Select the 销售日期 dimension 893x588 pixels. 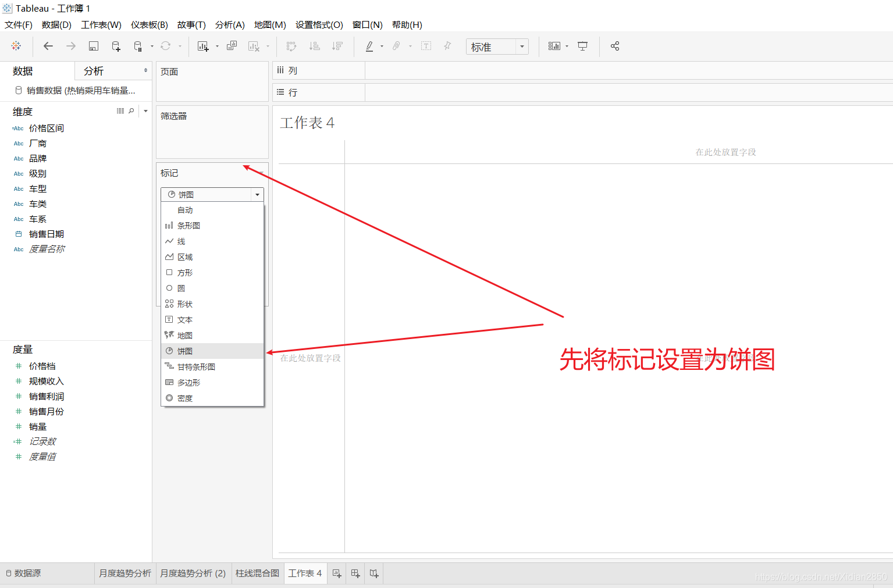pos(47,234)
